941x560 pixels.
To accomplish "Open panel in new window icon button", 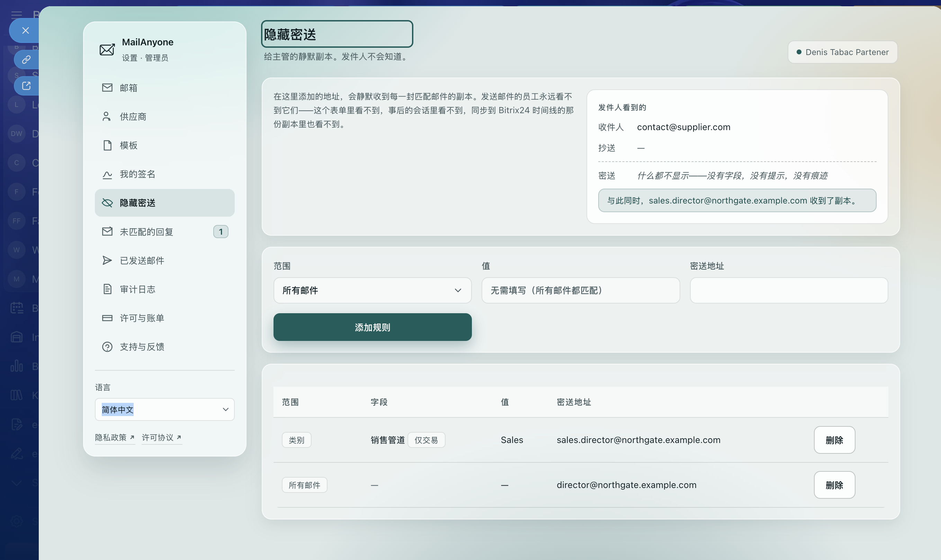I will 26,85.
